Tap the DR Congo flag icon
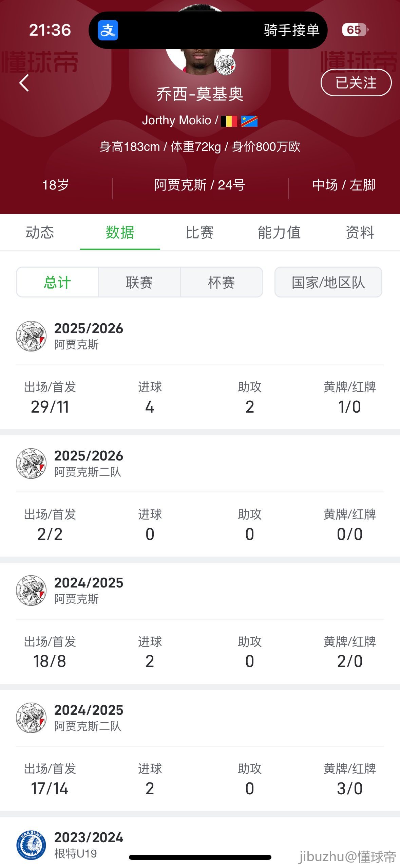The image size is (400, 868). point(249,121)
